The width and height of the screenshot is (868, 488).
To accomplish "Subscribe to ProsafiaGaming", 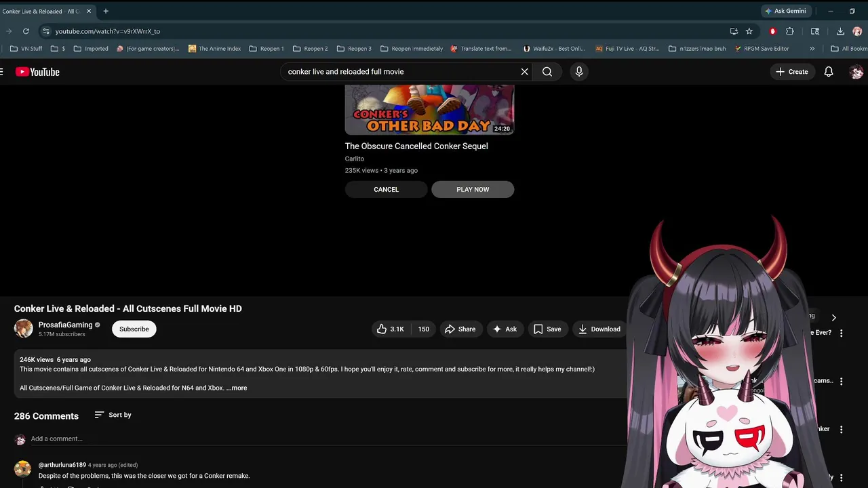I will coord(134,329).
